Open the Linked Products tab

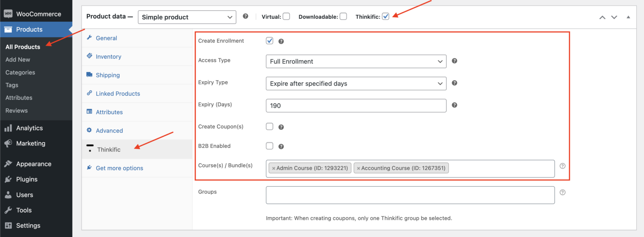click(x=118, y=94)
